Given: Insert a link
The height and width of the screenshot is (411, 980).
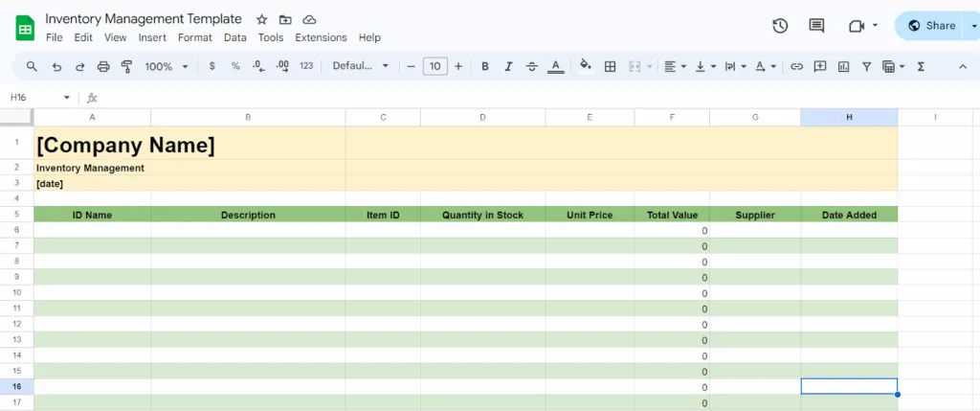Looking at the screenshot, I should point(796,66).
